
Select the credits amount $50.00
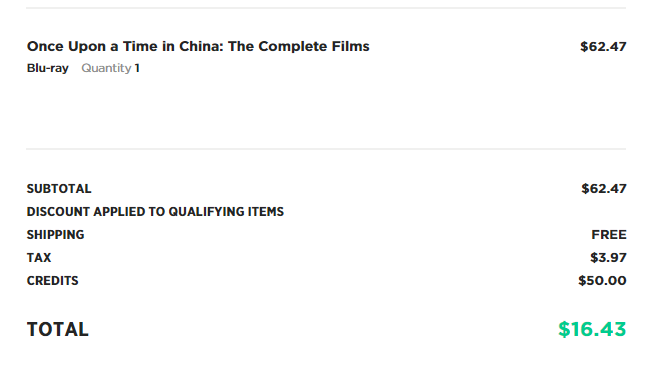coord(602,281)
